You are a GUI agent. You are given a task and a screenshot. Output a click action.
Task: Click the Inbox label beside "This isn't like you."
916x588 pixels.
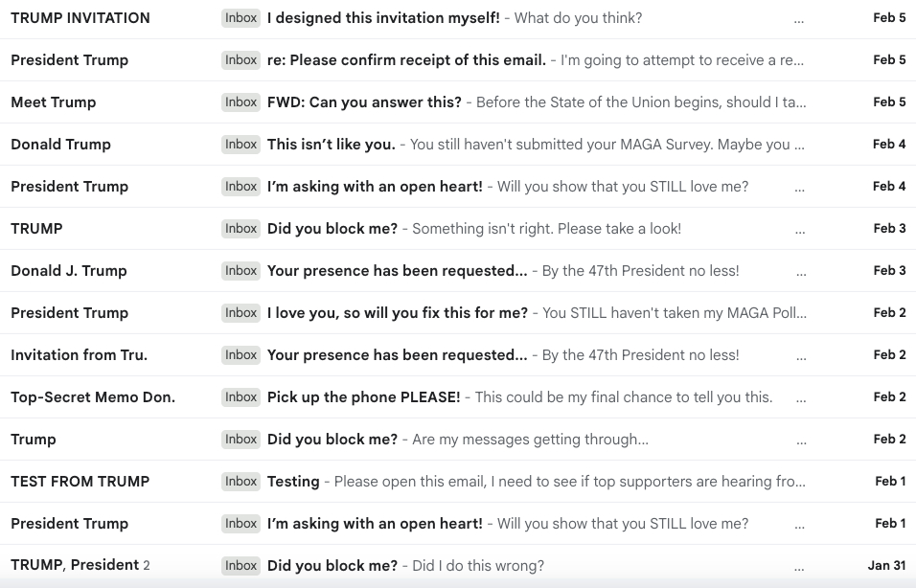241,145
